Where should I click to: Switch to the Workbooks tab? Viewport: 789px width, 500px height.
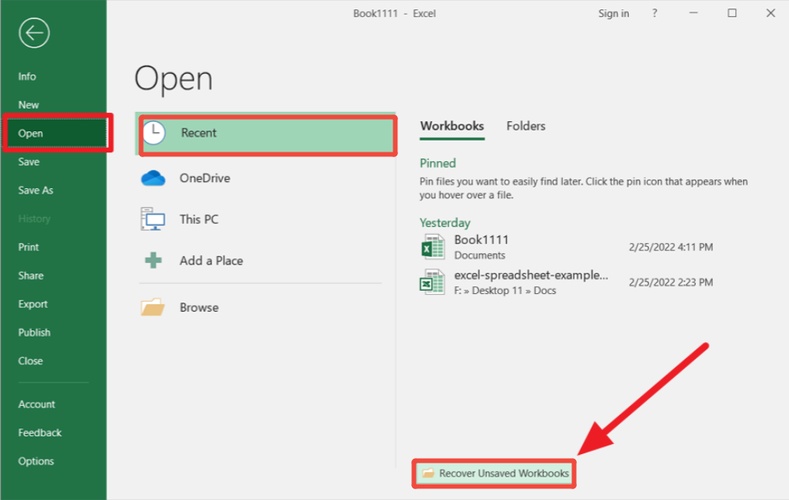coord(452,126)
